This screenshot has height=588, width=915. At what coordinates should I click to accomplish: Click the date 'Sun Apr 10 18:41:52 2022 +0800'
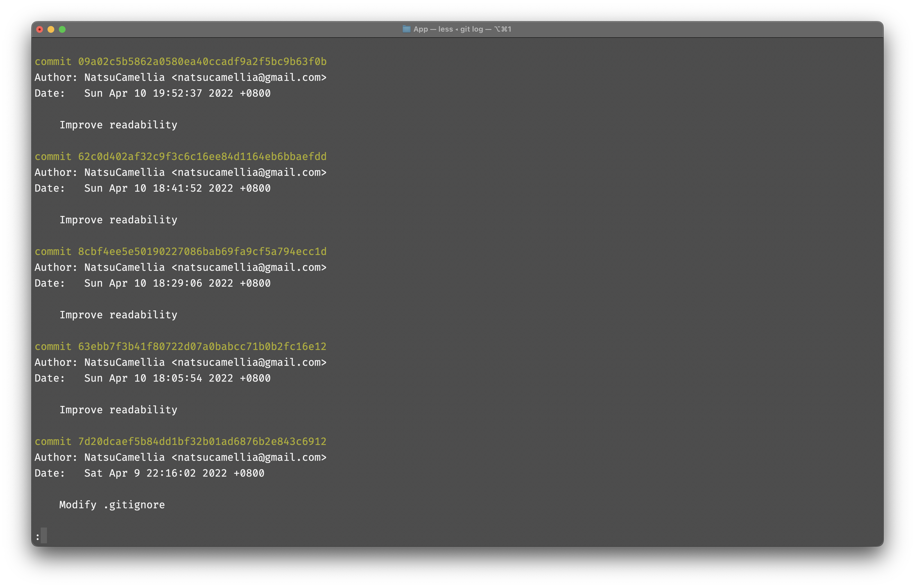click(x=178, y=188)
